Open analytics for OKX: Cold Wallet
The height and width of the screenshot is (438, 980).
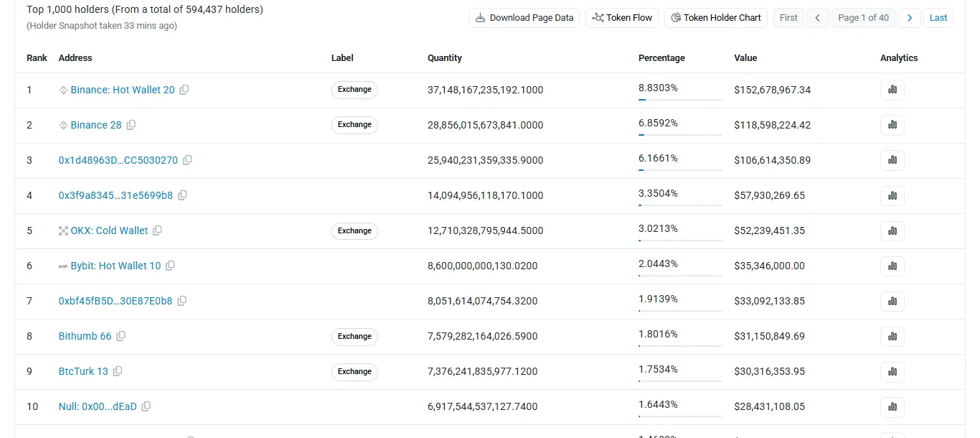point(892,230)
